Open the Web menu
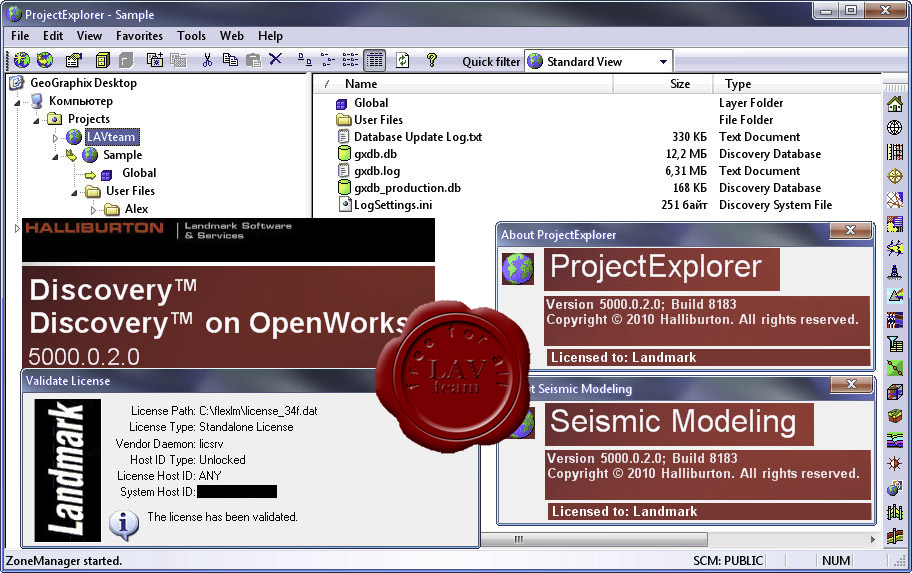 pyautogui.click(x=231, y=35)
